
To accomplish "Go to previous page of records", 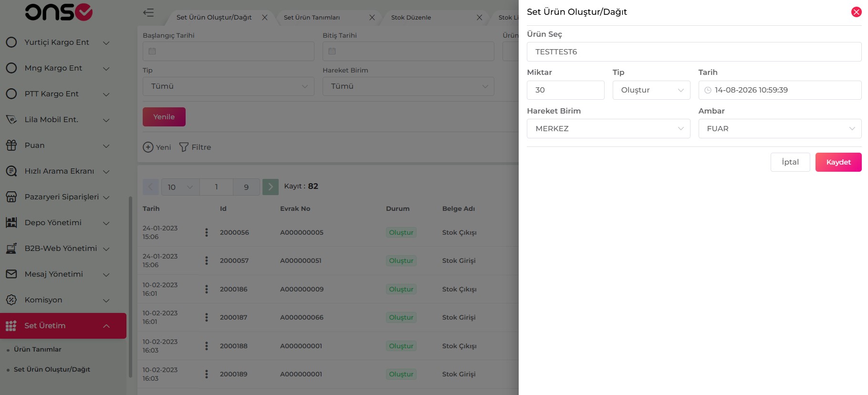I will tap(151, 187).
